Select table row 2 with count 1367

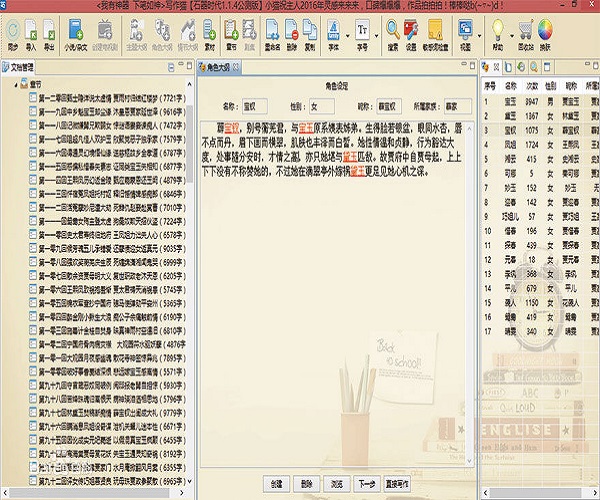540,116
